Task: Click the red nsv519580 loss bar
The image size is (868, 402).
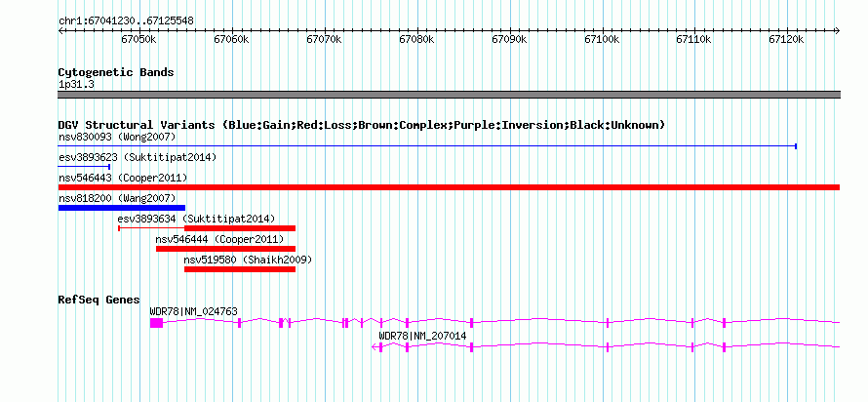Action: tap(240, 269)
